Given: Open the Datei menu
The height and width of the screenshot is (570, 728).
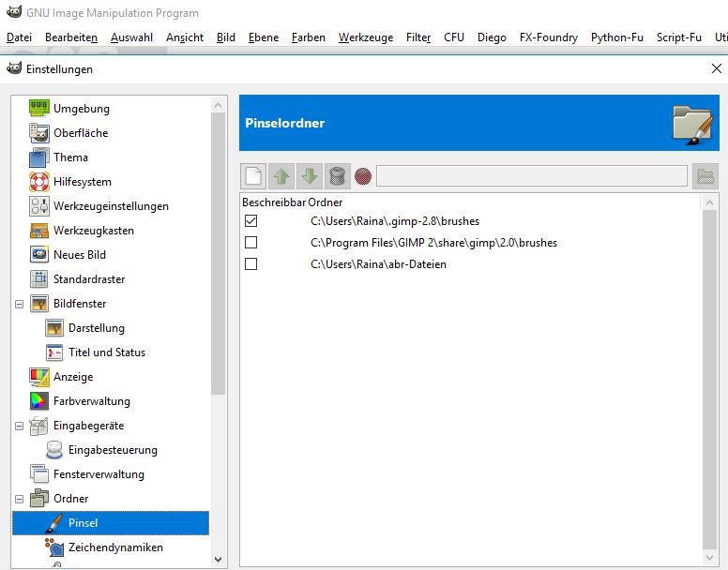Looking at the screenshot, I should point(19,37).
